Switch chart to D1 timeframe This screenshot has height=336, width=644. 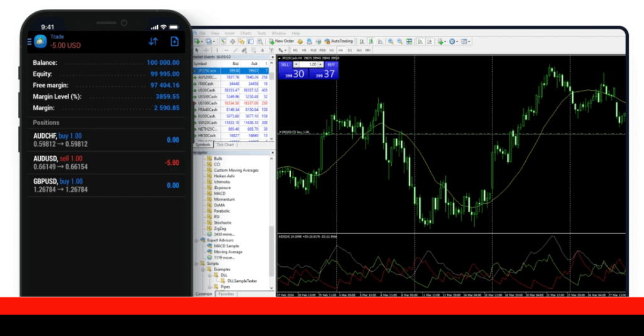pos(350,50)
